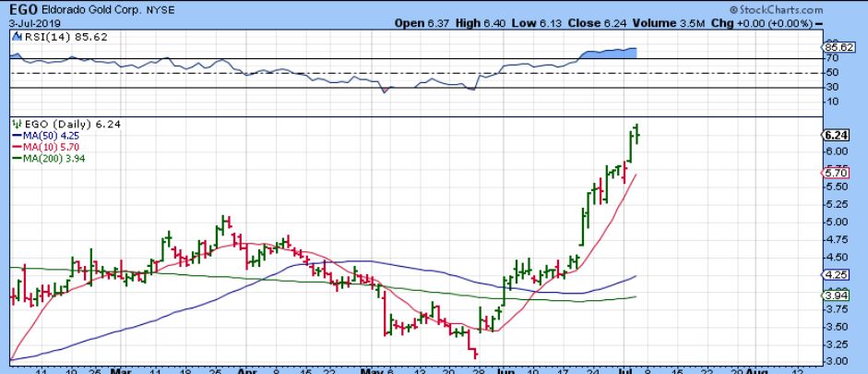Click the Apr label on date axis
Screen dimensions: 868x374
tap(245, 370)
